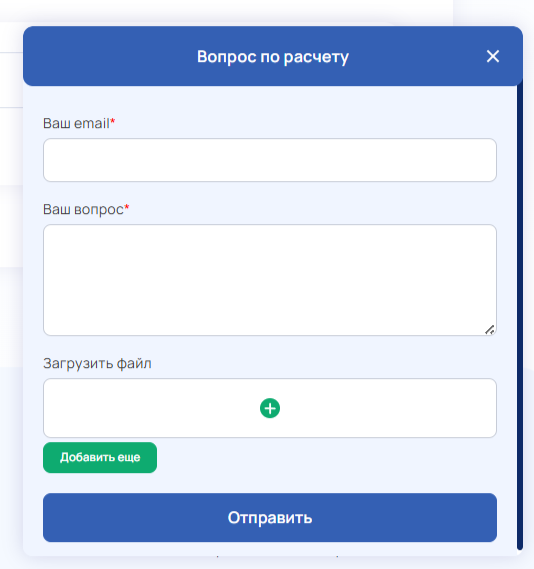Dismiss the popup using the white X

pyautogui.click(x=493, y=56)
